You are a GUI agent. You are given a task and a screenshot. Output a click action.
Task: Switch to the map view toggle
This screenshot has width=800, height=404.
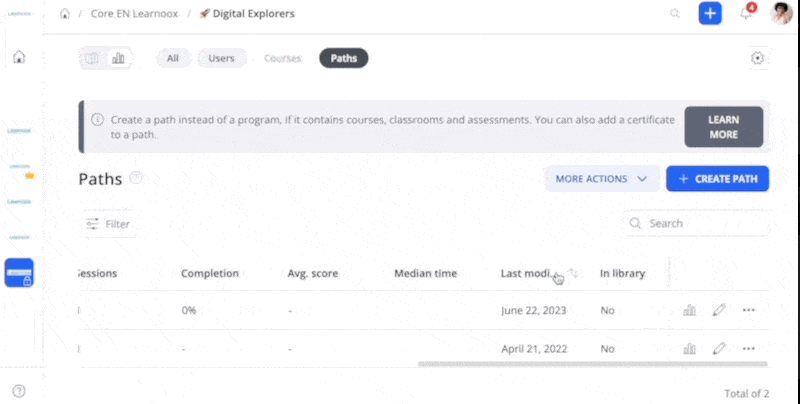[92, 58]
